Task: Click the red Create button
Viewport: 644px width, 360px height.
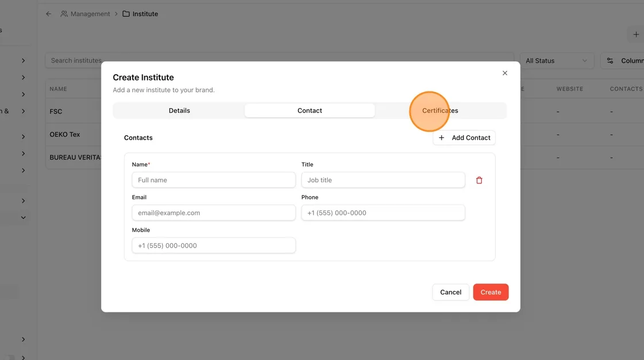Action: [x=491, y=292]
